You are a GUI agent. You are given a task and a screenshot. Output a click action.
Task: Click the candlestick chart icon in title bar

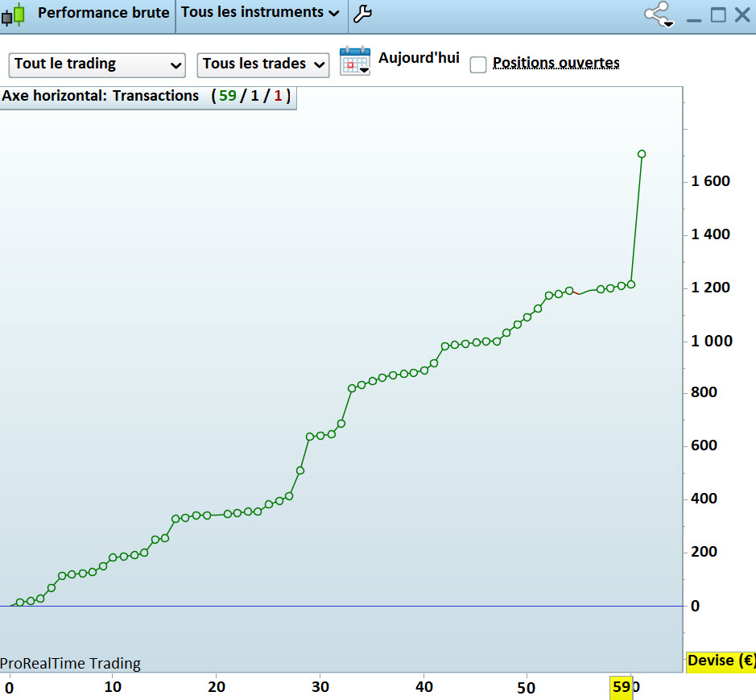pyautogui.click(x=13, y=15)
